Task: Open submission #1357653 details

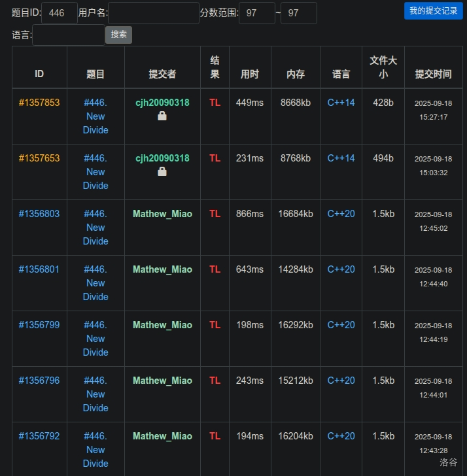Action: (39, 158)
